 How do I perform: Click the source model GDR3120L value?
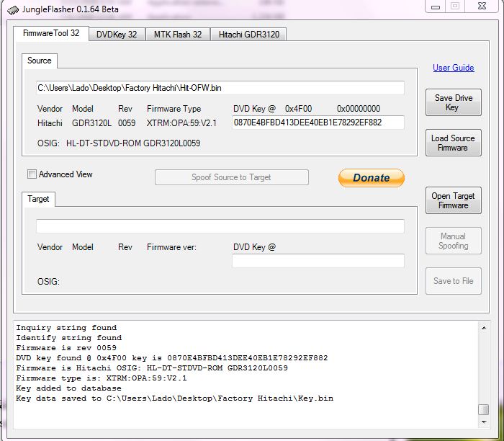[x=91, y=123]
